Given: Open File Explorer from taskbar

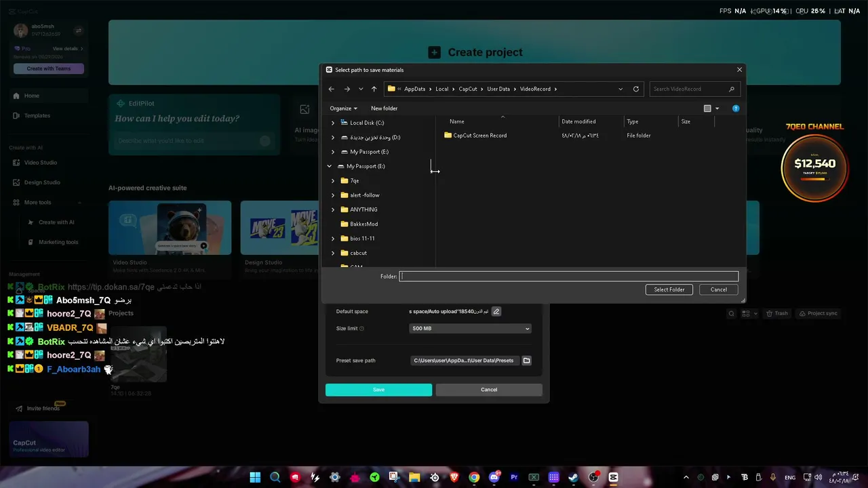Looking at the screenshot, I should pyautogui.click(x=414, y=477).
